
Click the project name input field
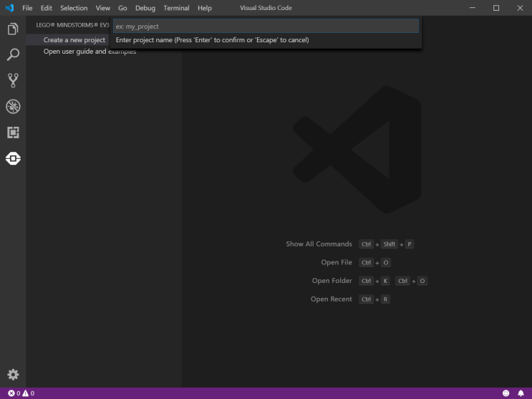[x=265, y=27]
